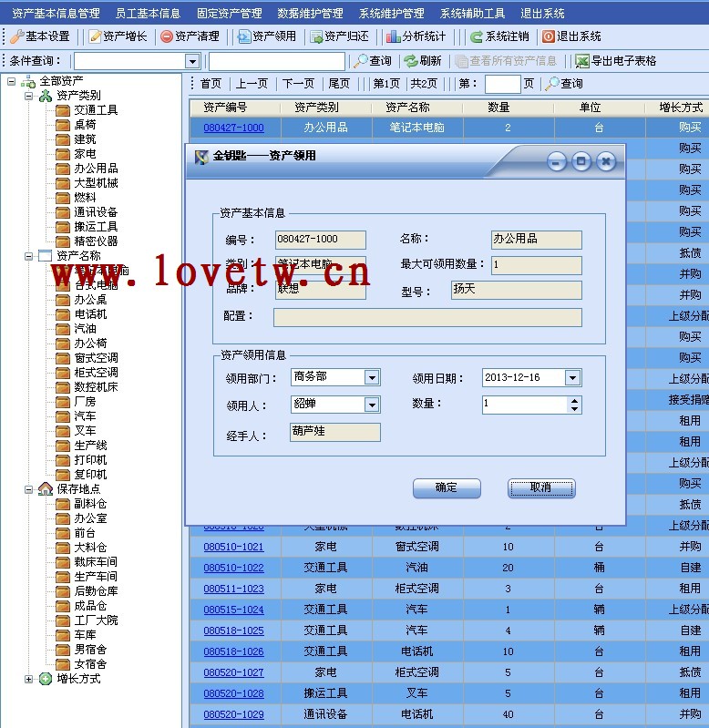Click 资产清理 red circle icon

[166, 36]
